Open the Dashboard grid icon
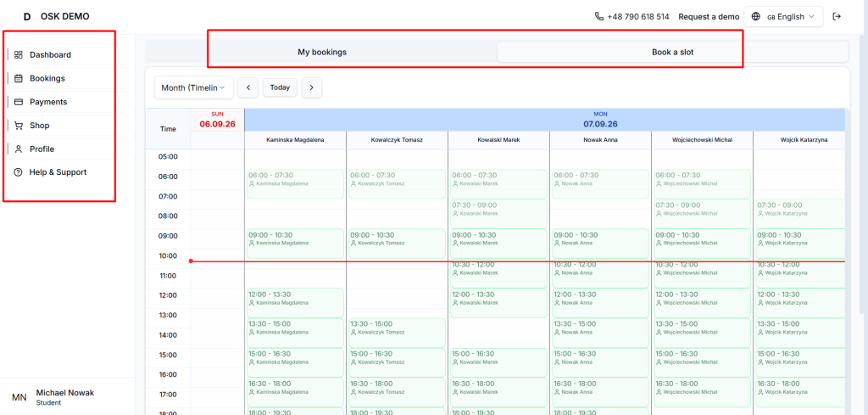 19,55
